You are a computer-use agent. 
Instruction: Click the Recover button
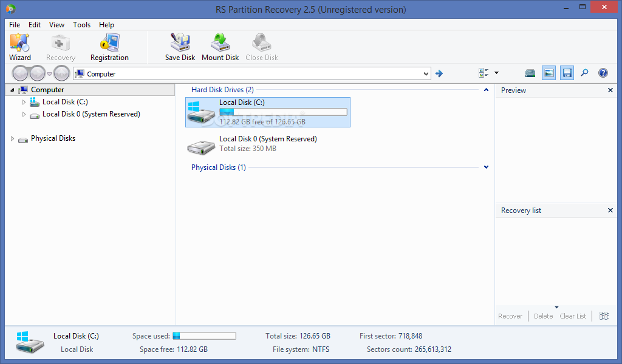click(x=510, y=316)
